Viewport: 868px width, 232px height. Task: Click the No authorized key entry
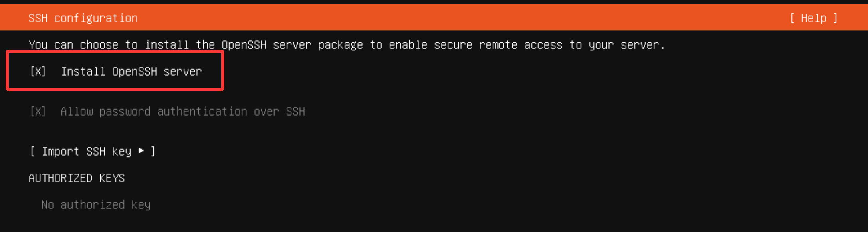point(96,205)
